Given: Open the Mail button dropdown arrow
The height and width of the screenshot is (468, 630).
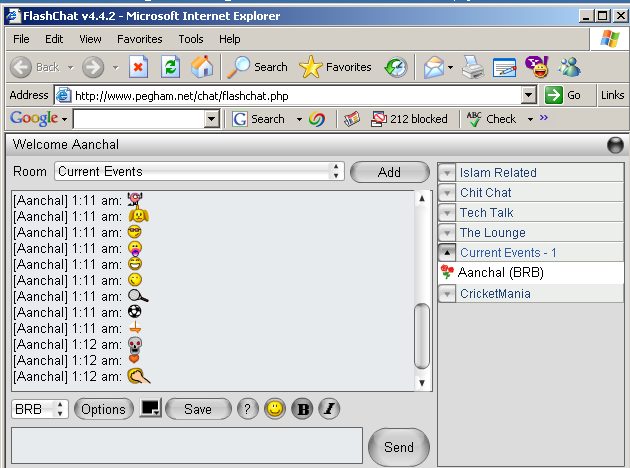Looking at the screenshot, I should (x=450, y=67).
